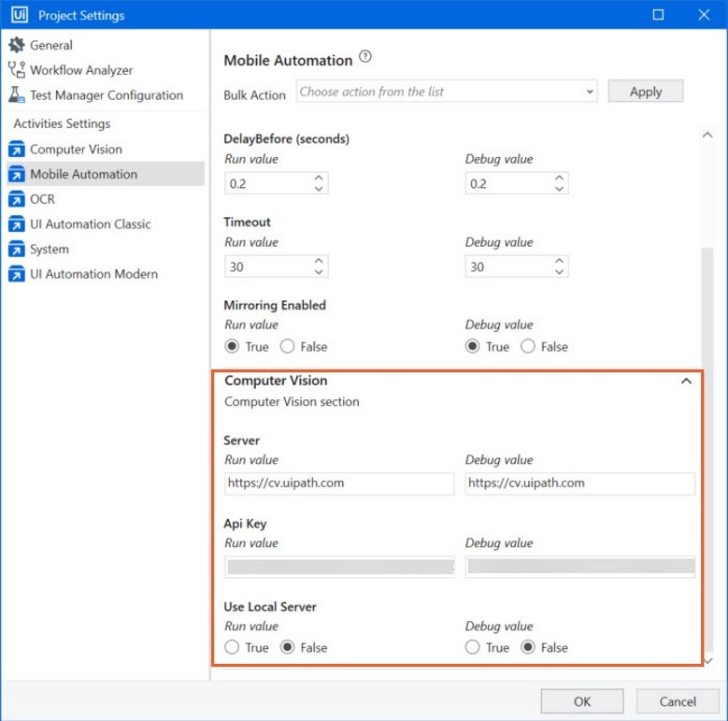Click the Apply button

pyautogui.click(x=646, y=91)
